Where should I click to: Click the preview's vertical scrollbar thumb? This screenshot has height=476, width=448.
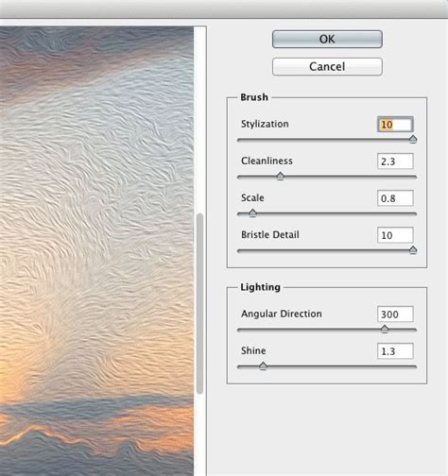[x=199, y=303]
